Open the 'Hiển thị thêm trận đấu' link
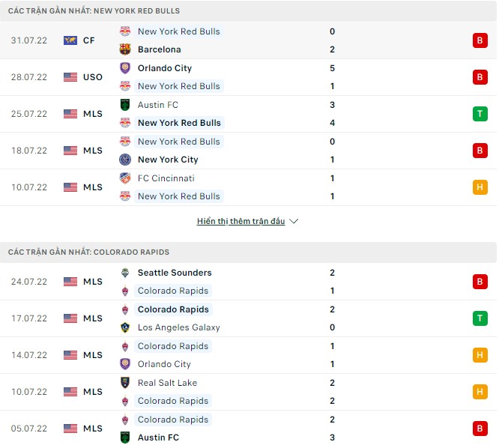This screenshot has height=448, width=502. [241, 222]
